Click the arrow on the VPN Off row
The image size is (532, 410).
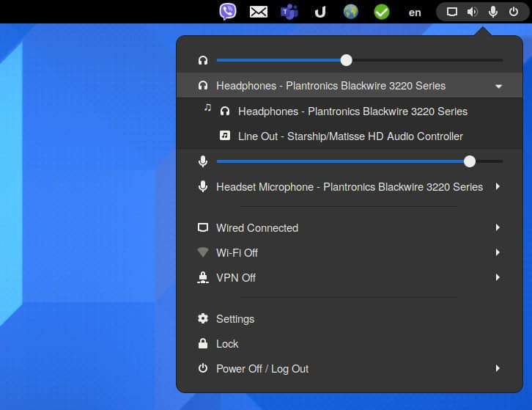(498, 277)
